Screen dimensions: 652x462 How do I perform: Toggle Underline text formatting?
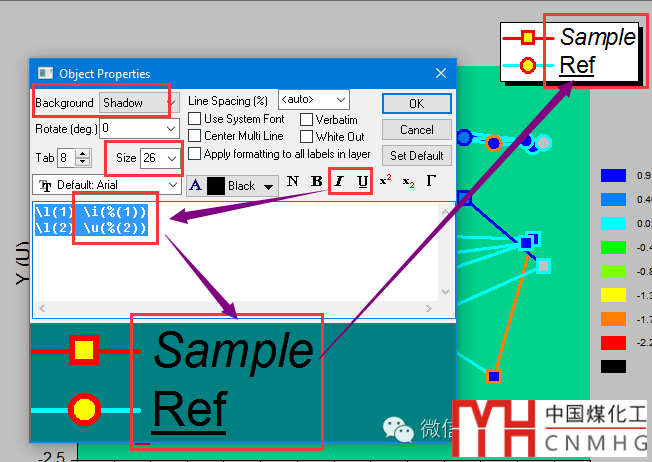(361, 182)
